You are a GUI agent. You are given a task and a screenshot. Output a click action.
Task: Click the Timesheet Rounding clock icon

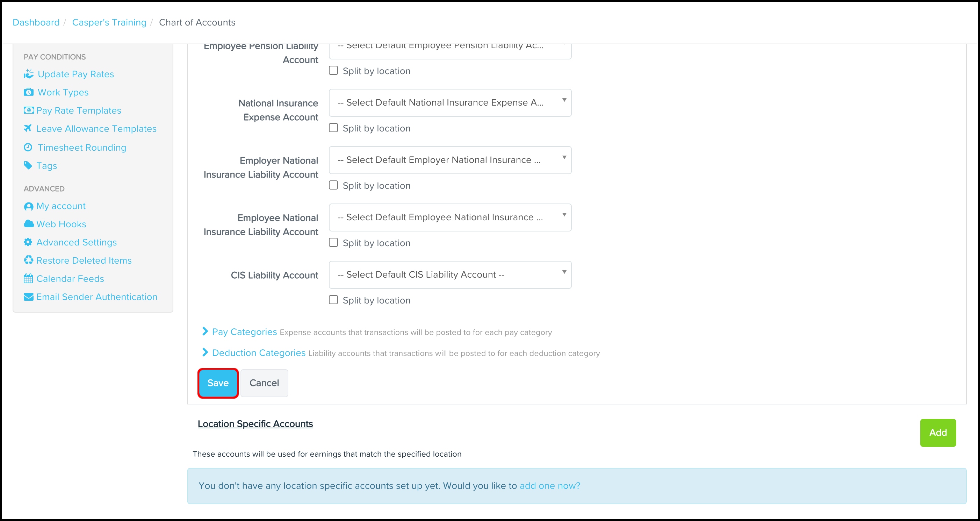(x=28, y=147)
